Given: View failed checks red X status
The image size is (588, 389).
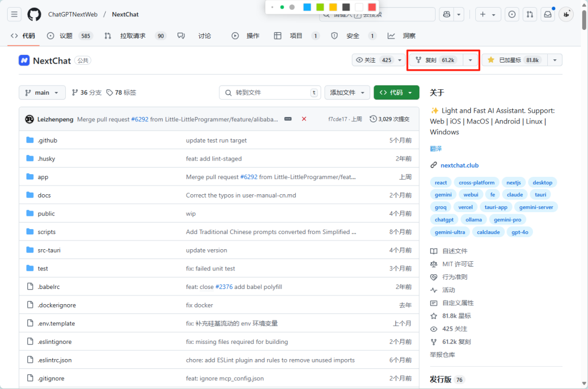Looking at the screenshot, I should (304, 119).
